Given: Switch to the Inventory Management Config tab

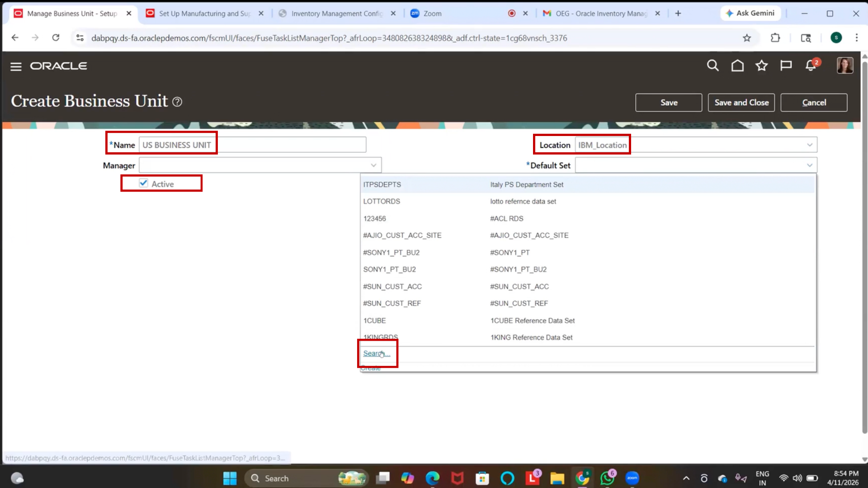Looking at the screenshot, I should [336, 14].
